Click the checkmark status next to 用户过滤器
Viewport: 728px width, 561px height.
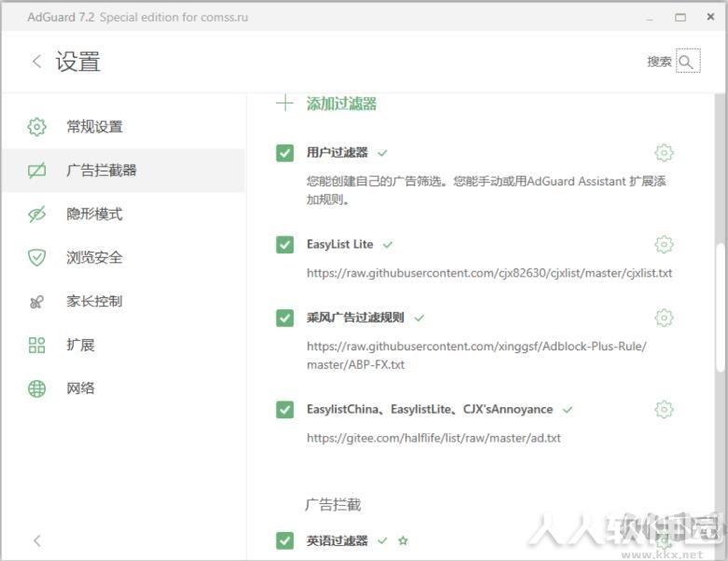point(382,153)
